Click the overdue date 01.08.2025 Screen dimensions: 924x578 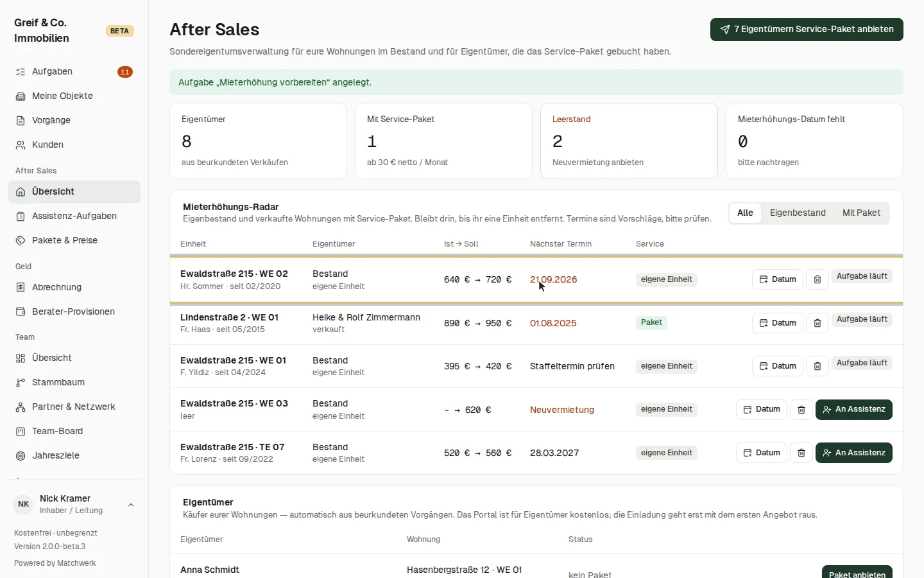pyautogui.click(x=553, y=323)
